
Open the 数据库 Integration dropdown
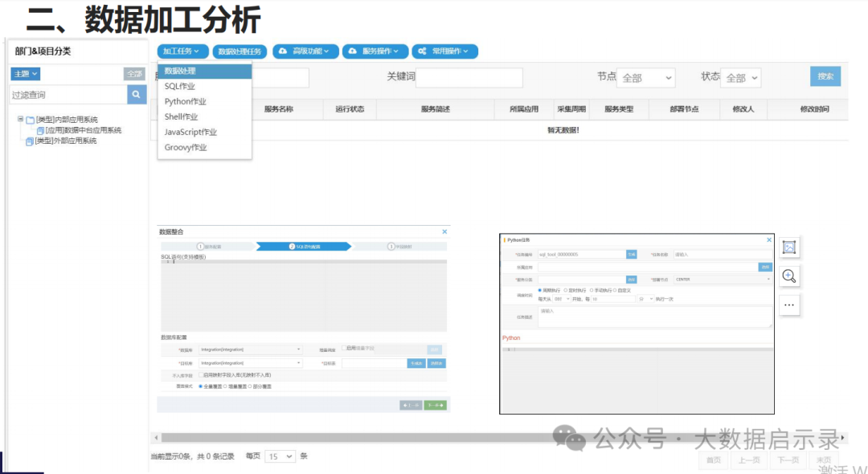(x=250, y=349)
